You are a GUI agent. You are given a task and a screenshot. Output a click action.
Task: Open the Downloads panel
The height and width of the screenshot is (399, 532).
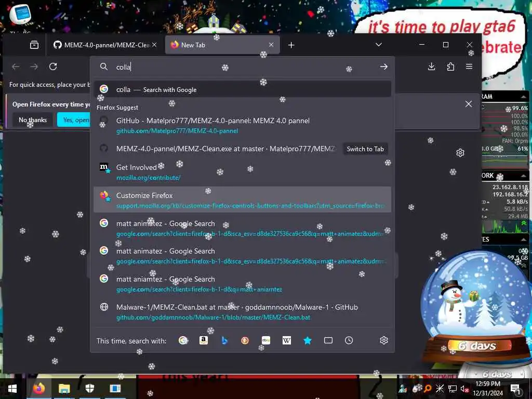pos(431,66)
